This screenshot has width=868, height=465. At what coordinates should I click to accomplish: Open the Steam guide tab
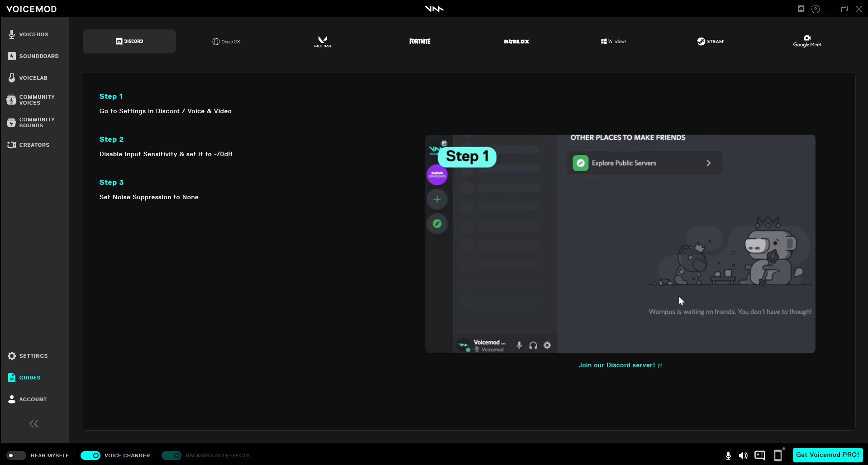click(x=710, y=41)
